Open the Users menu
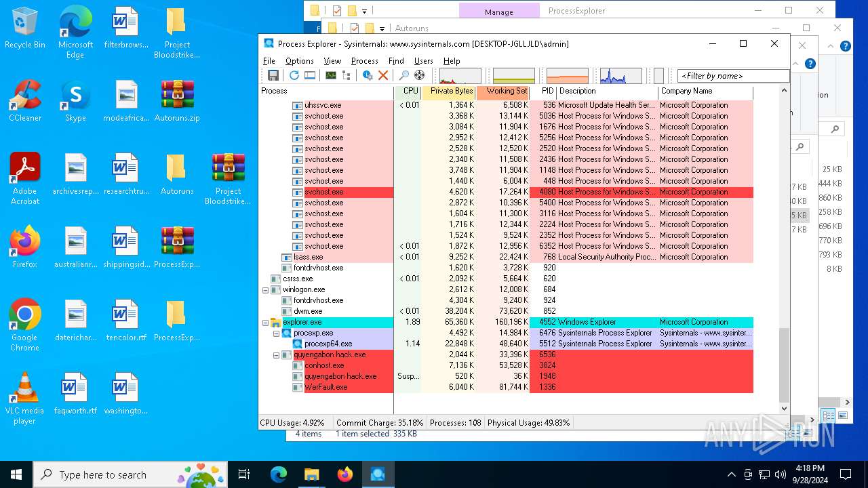 424,60
